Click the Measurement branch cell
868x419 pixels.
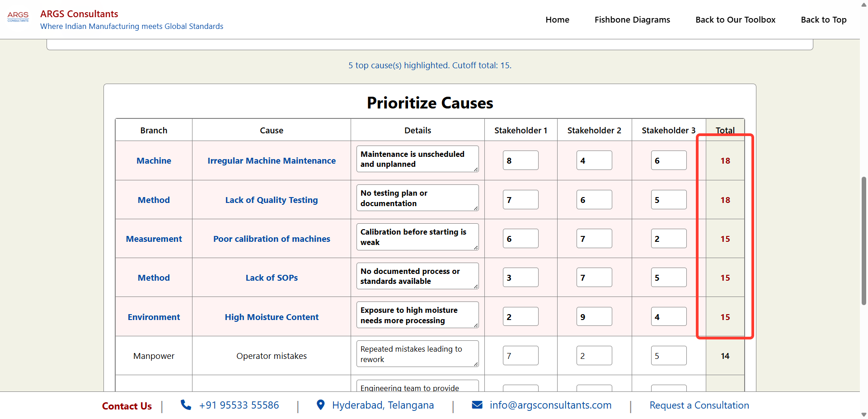(154, 239)
